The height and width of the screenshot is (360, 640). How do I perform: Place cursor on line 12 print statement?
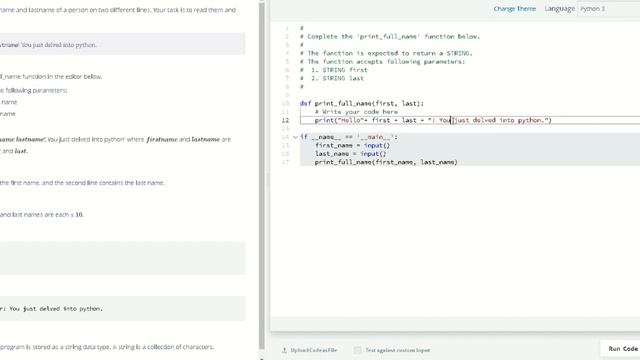pyautogui.click(x=433, y=120)
